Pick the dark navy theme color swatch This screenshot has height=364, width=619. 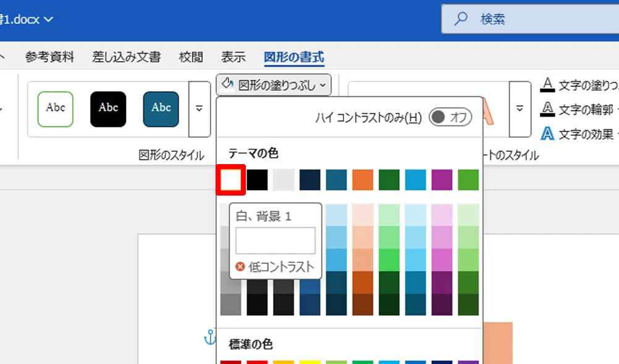[x=310, y=180]
